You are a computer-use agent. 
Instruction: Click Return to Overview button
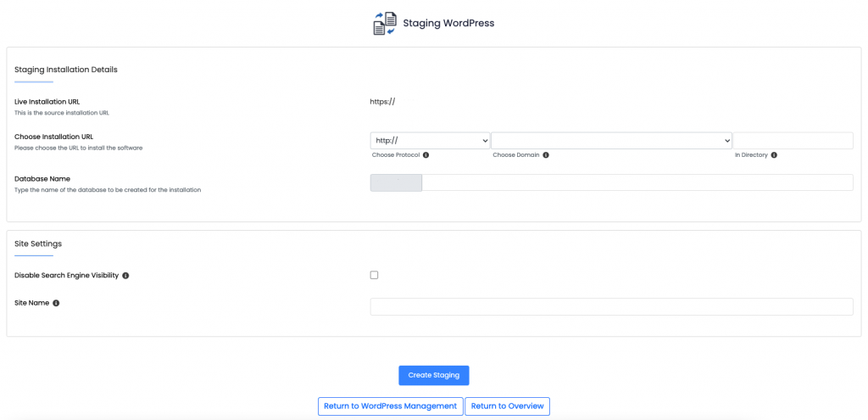click(507, 406)
